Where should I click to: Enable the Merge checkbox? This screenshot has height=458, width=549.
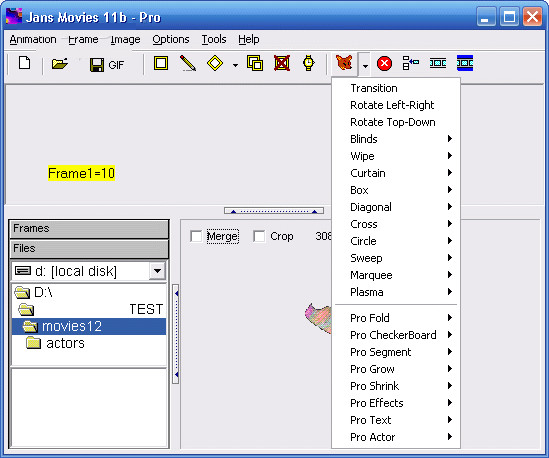tap(196, 236)
